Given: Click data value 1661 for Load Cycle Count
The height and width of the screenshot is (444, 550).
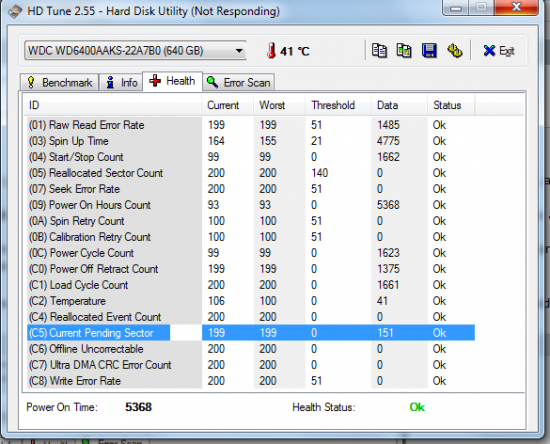Looking at the screenshot, I should pos(388,285).
